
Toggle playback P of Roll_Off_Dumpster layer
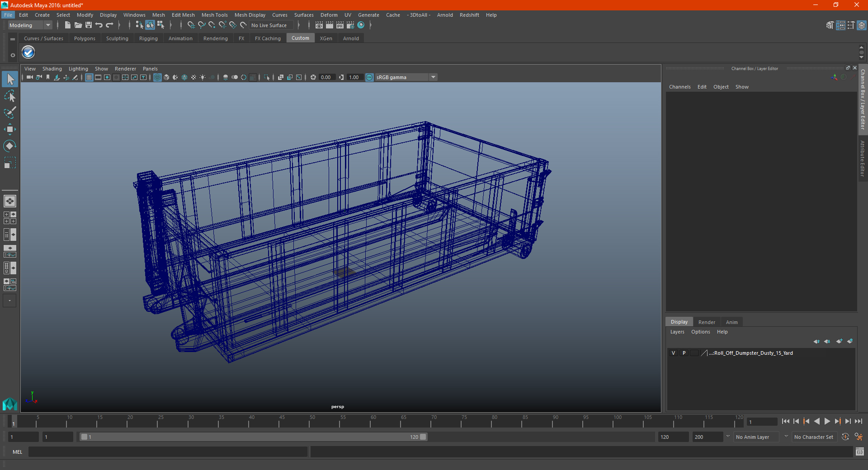click(684, 353)
